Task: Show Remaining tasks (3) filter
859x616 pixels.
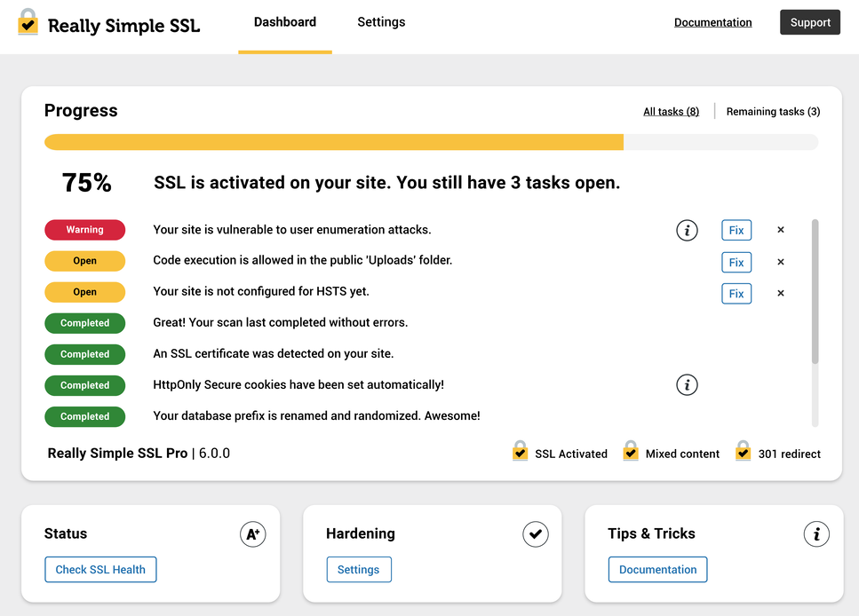Action: [x=773, y=112]
